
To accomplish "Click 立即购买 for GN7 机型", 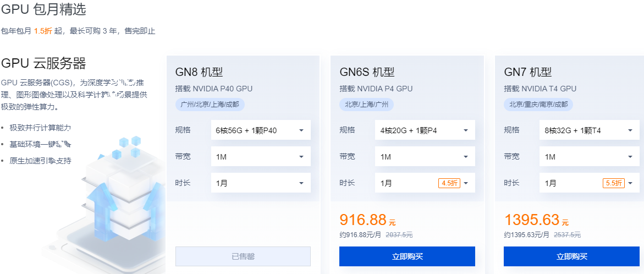I will pos(571,256).
